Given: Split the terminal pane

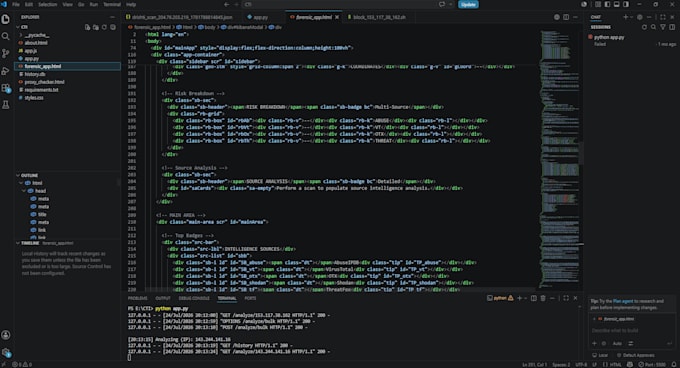Looking at the screenshot, I should pos(534,298).
